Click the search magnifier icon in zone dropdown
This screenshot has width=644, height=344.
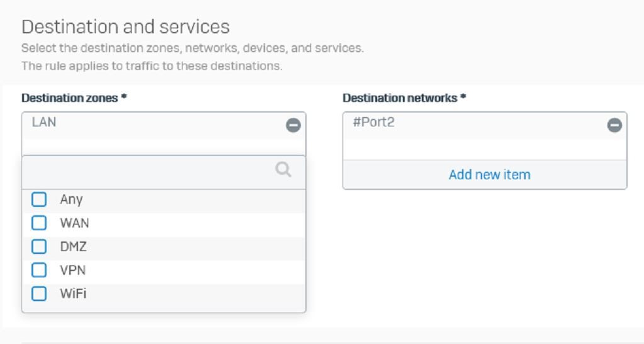[x=283, y=169]
